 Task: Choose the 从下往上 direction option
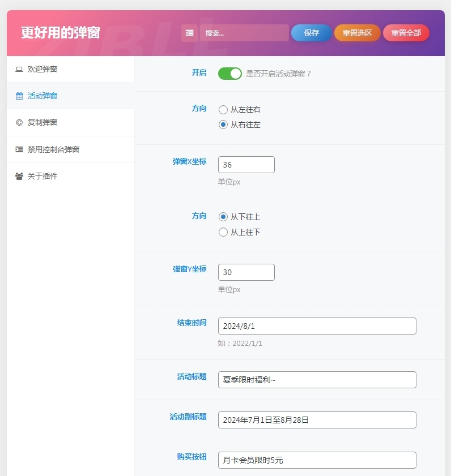point(223,217)
